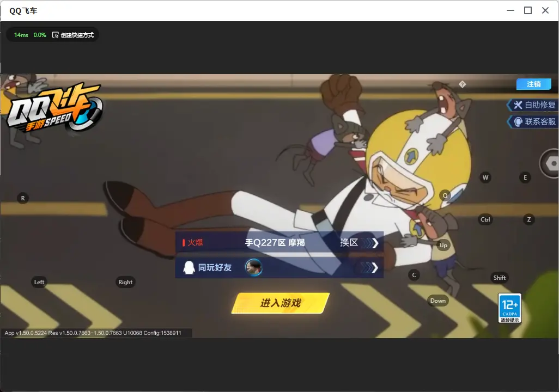The image size is (559, 392).
Task: Click the friend avatar in 同玩好友
Action: [x=254, y=267]
